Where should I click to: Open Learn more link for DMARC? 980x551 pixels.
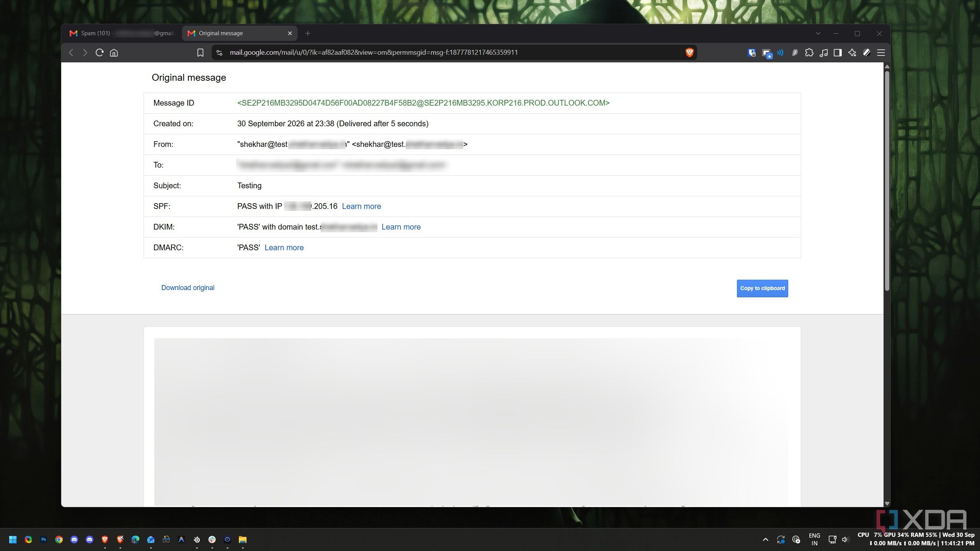[x=284, y=248]
